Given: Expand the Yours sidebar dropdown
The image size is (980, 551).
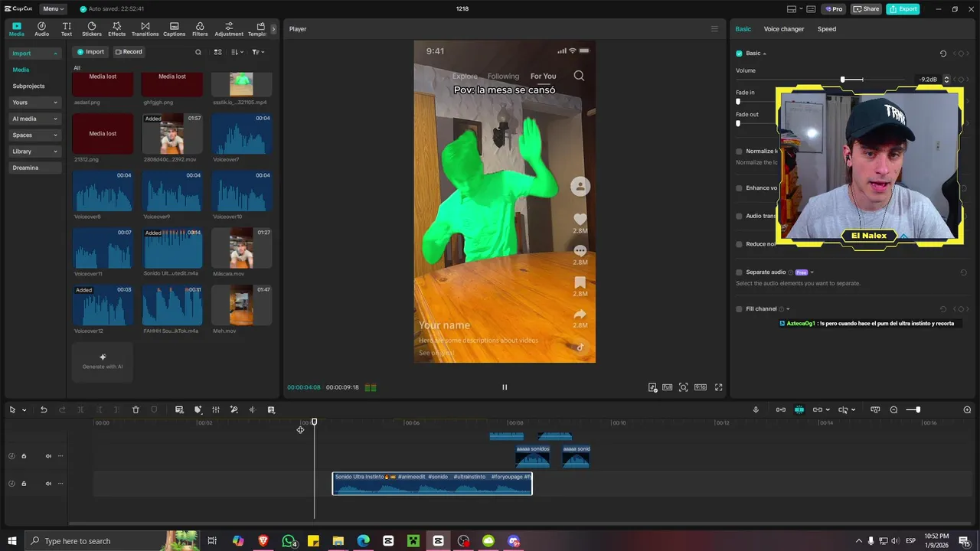Looking at the screenshot, I should [x=34, y=103].
